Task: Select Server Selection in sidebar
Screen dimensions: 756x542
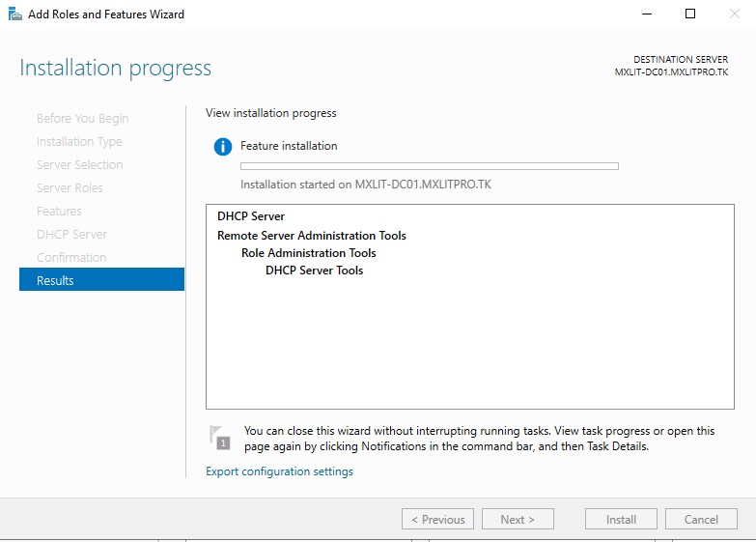Action: click(79, 164)
